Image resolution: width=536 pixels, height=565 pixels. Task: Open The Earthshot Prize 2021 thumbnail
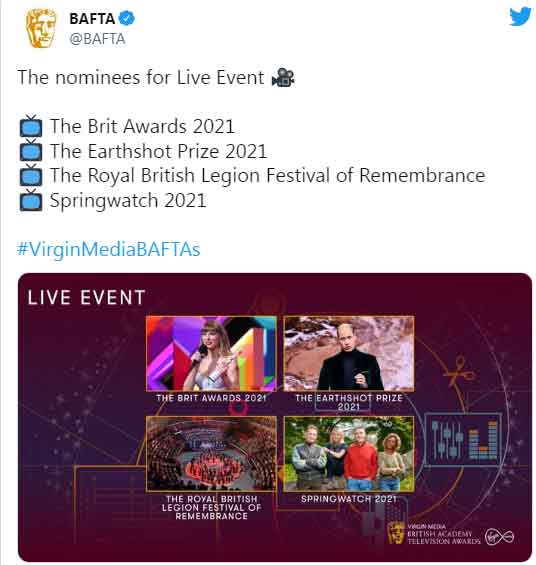[x=349, y=354]
